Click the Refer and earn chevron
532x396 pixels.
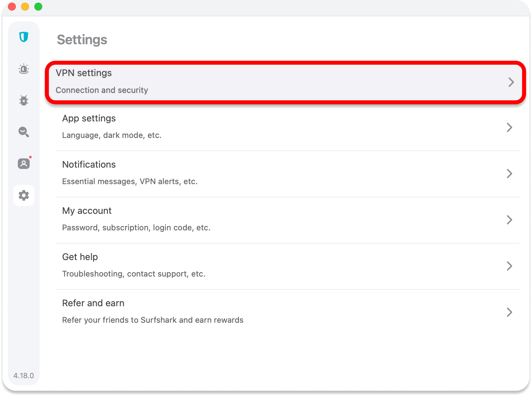tap(509, 312)
